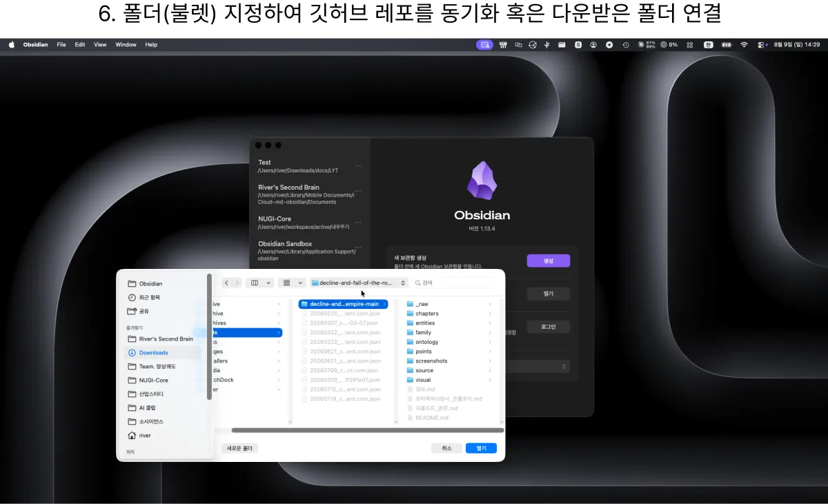Click the horizontal scrollbar of the file dialog

coord(368,430)
